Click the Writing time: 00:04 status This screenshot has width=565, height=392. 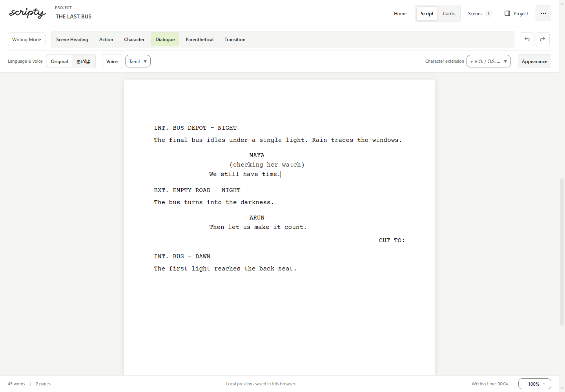tap(490, 384)
